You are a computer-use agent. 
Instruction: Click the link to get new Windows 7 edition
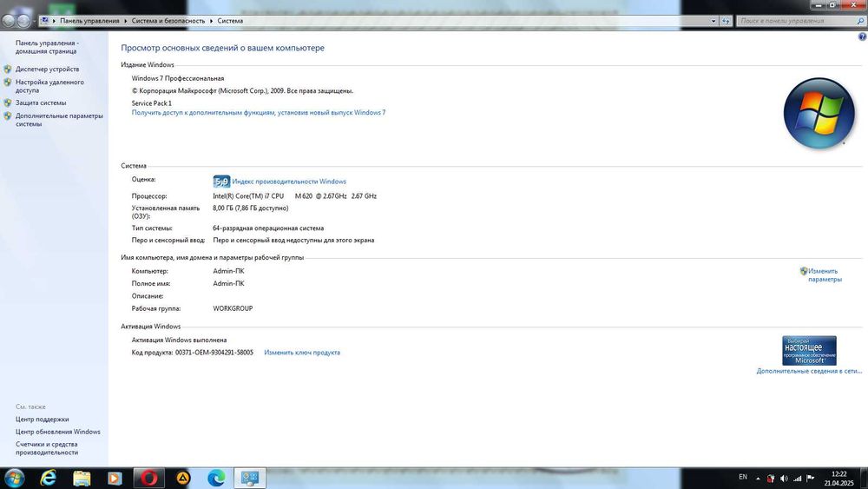(259, 112)
